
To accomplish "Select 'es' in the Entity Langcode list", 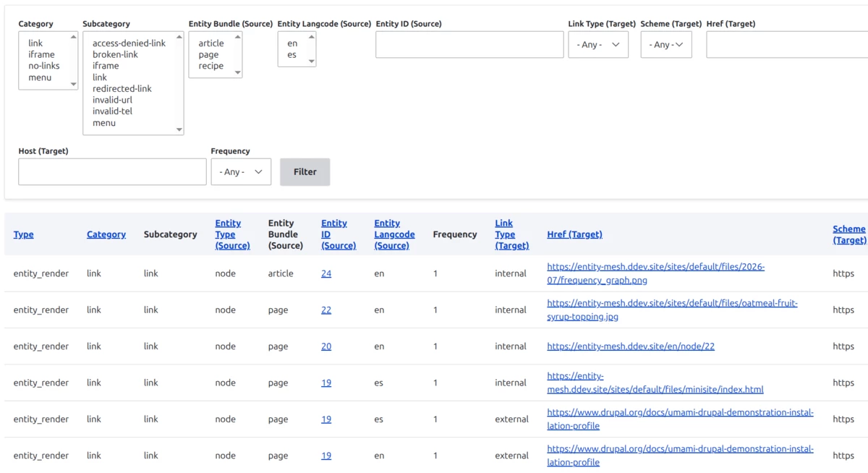I will click(292, 54).
